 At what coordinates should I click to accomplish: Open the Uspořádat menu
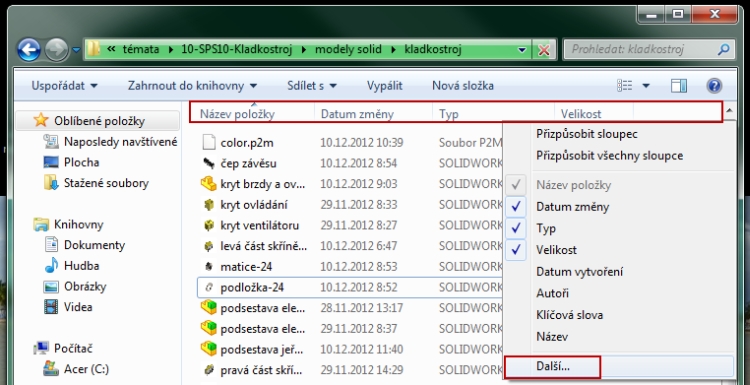click(64, 86)
